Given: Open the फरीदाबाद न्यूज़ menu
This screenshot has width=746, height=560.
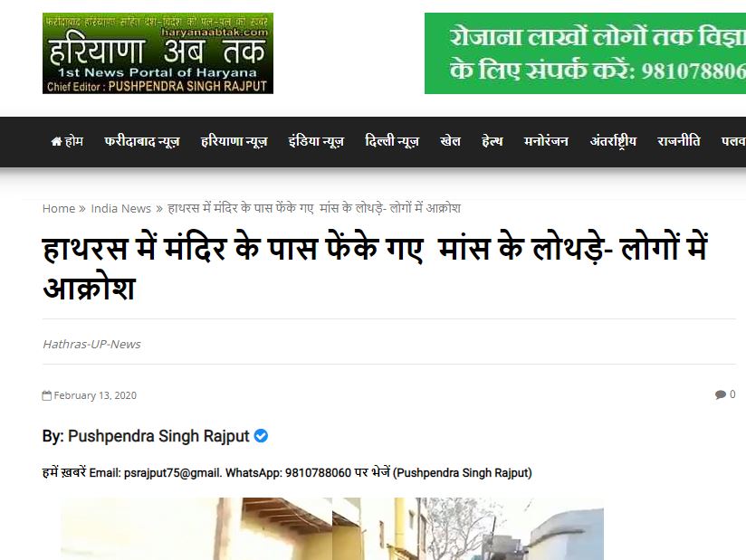Looking at the screenshot, I should pyautogui.click(x=142, y=141).
